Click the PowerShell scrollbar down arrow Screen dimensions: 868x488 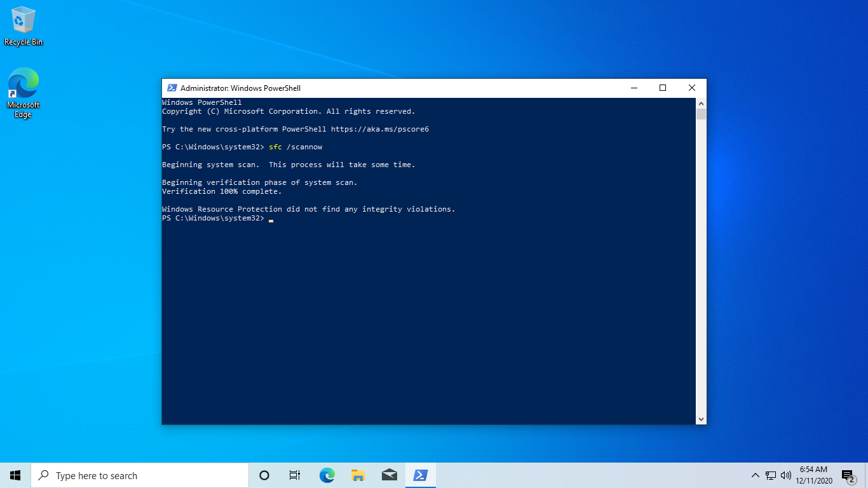point(701,419)
